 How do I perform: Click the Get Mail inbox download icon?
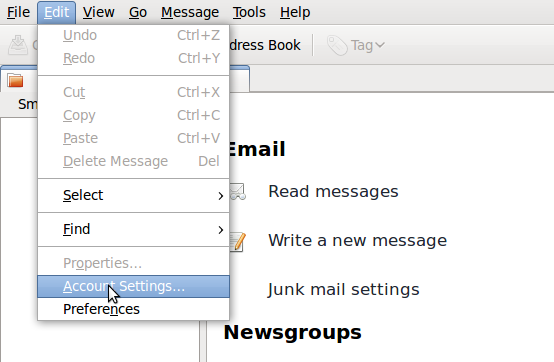(x=18, y=44)
